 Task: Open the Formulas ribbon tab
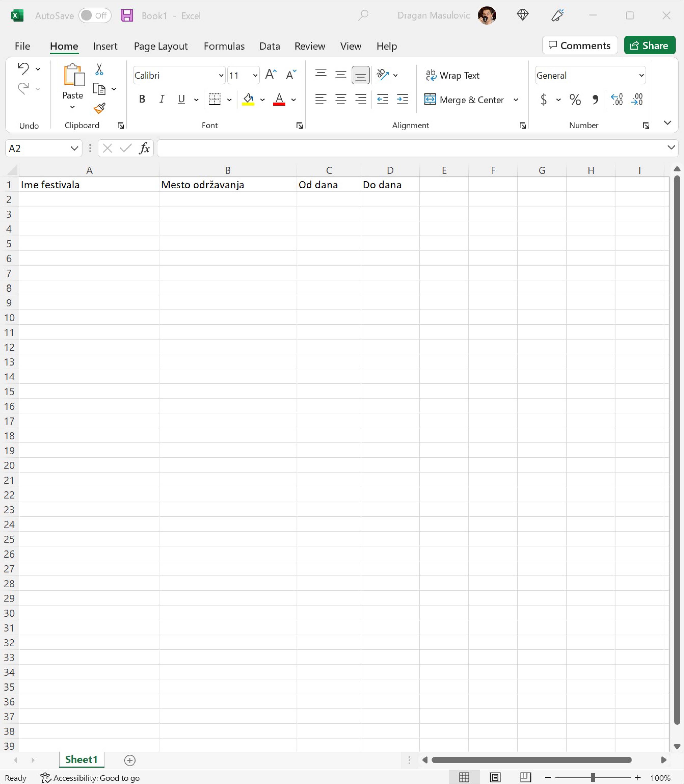(224, 46)
